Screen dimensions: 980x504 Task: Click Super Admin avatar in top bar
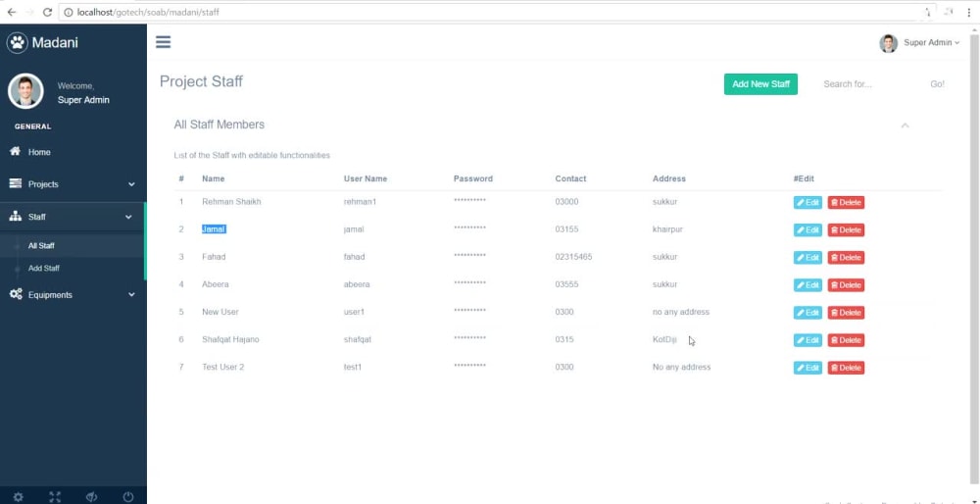888,43
